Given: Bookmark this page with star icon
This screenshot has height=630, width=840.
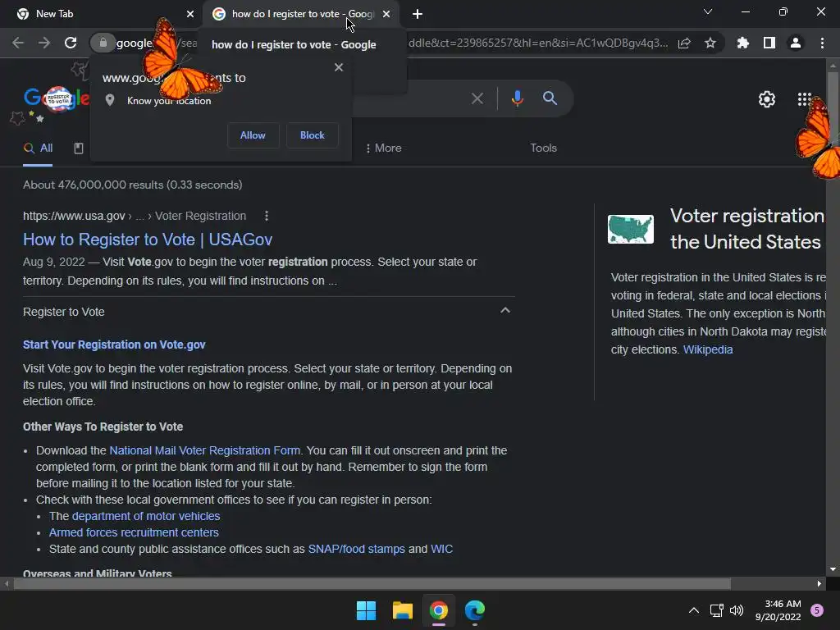Looking at the screenshot, I should point(710,43).
